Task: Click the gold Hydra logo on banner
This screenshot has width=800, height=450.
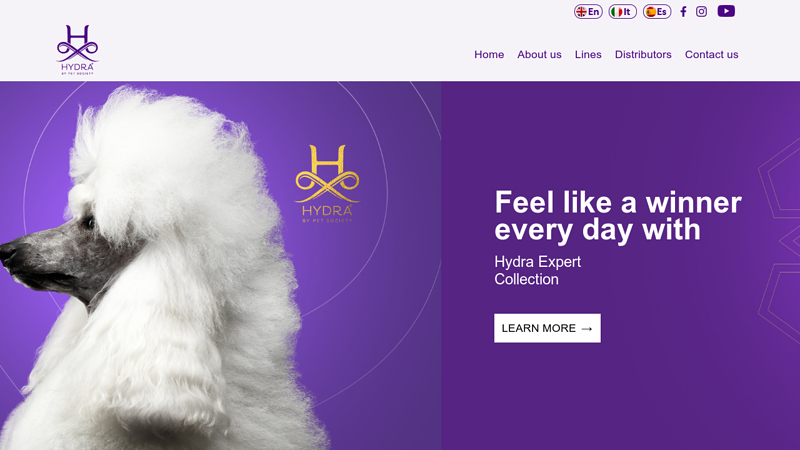Action: coord(327,184)
